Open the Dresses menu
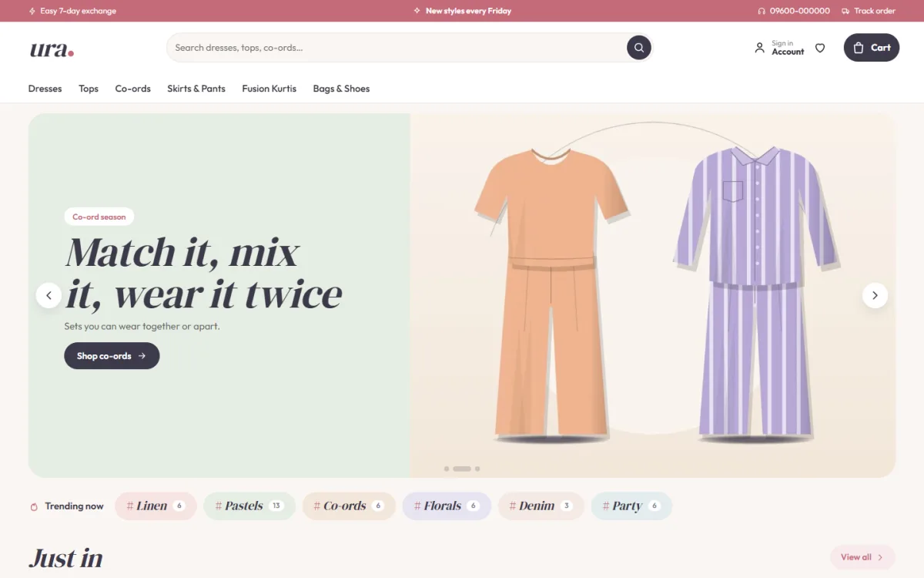The width and height of the screenshot is (924, 578). point(45,89)
